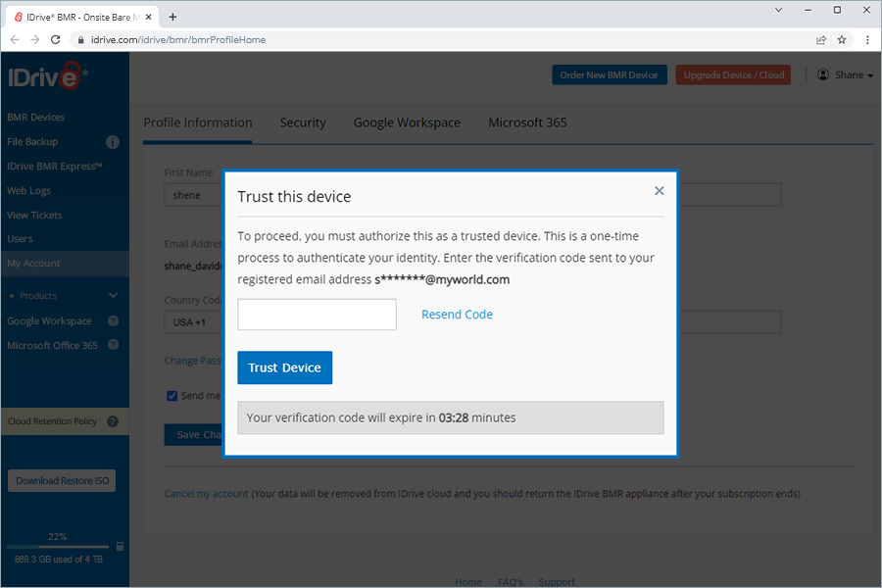
Task: Bookmark this page with star icon
Action: pos(842,40)
